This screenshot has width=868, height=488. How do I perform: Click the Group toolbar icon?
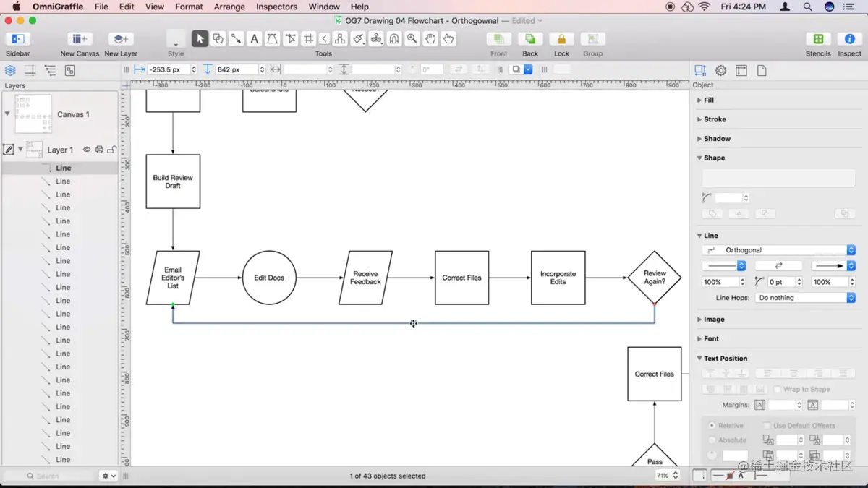592,39
